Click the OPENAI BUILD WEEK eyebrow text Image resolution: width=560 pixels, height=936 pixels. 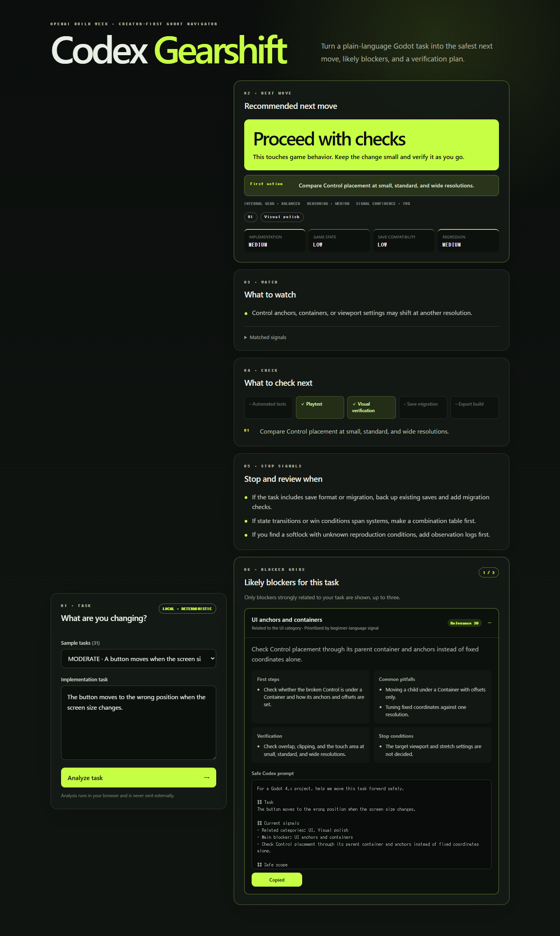134,24
